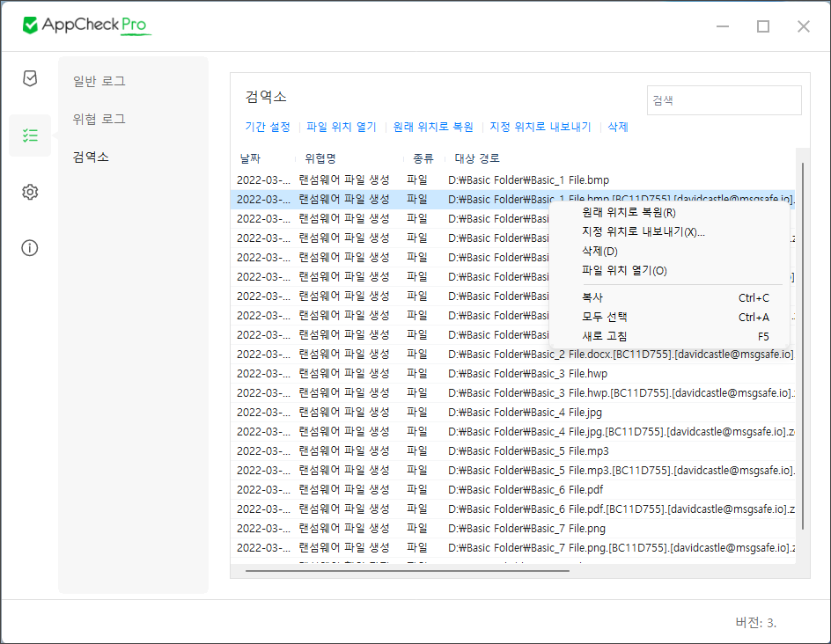The image size is (831, 644).
Task: Click the horizontal scrollbar under the list
Action: point(407,570)
